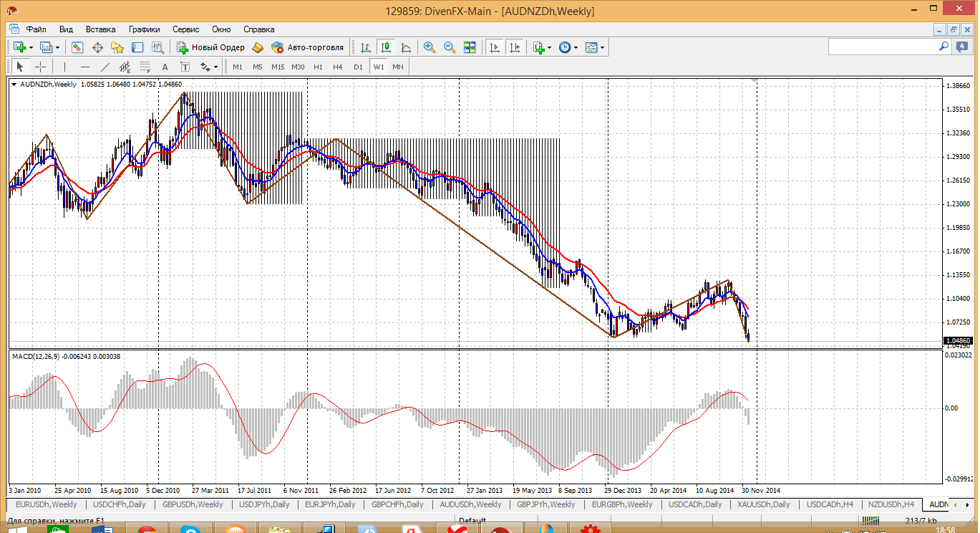Select the arrow cursor tool

pos(20,67)
